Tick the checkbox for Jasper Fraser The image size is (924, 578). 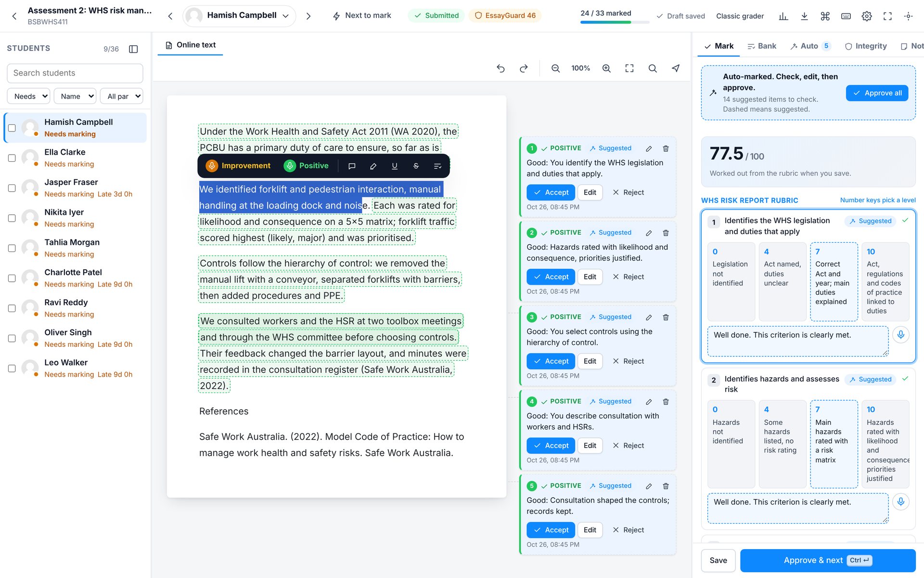pos(12,188)
